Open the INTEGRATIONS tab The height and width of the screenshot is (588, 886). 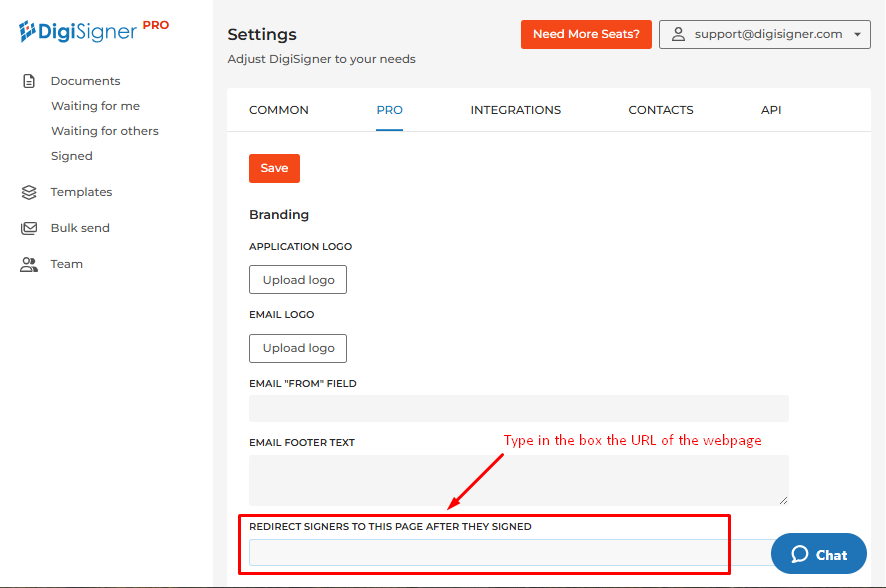(x=515, y=110)
